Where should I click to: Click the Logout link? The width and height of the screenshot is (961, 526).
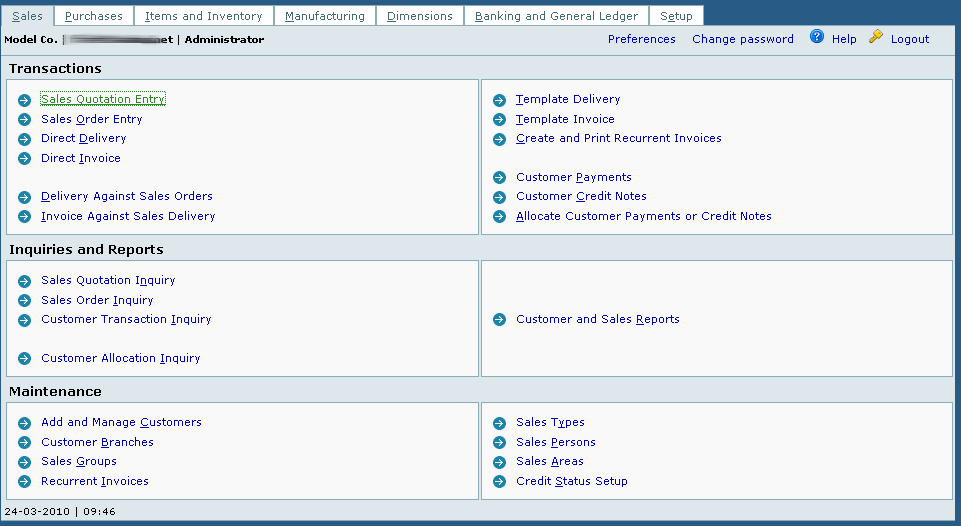910,39
